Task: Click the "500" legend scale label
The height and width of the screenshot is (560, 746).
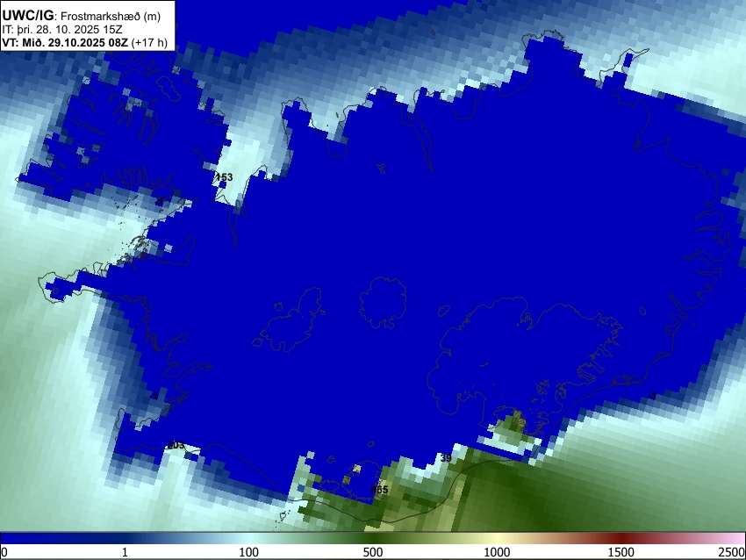Action: click(x=373, y=552)
